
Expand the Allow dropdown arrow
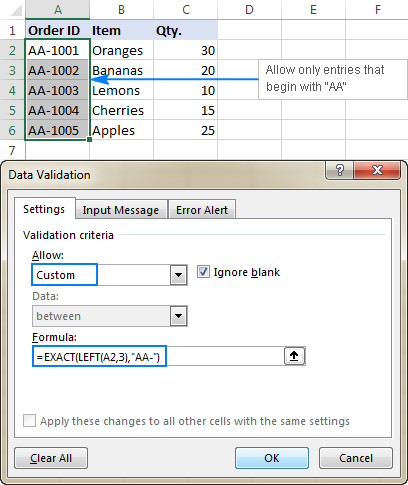pos(178,275)
